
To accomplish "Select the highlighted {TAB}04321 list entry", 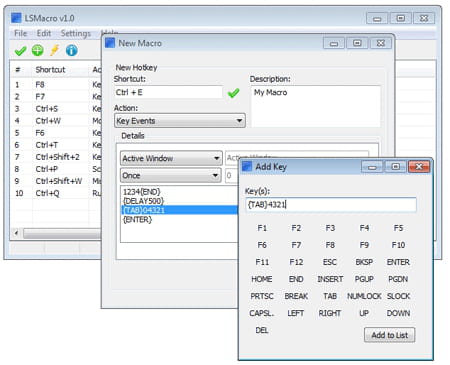I will point(180,210).
